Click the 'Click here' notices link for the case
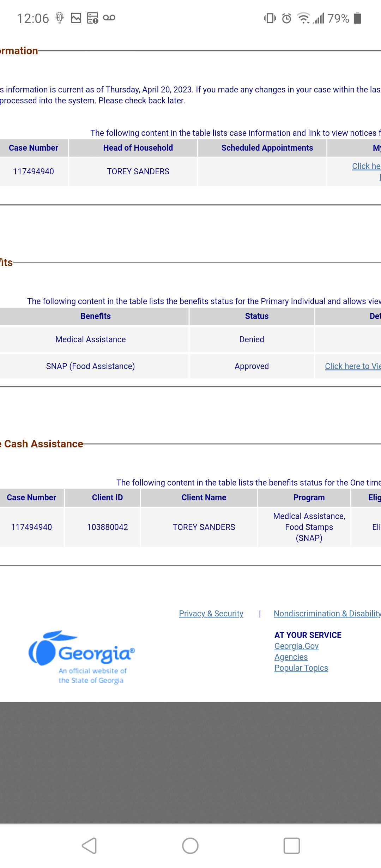381x868 pixels. point(366,166)
